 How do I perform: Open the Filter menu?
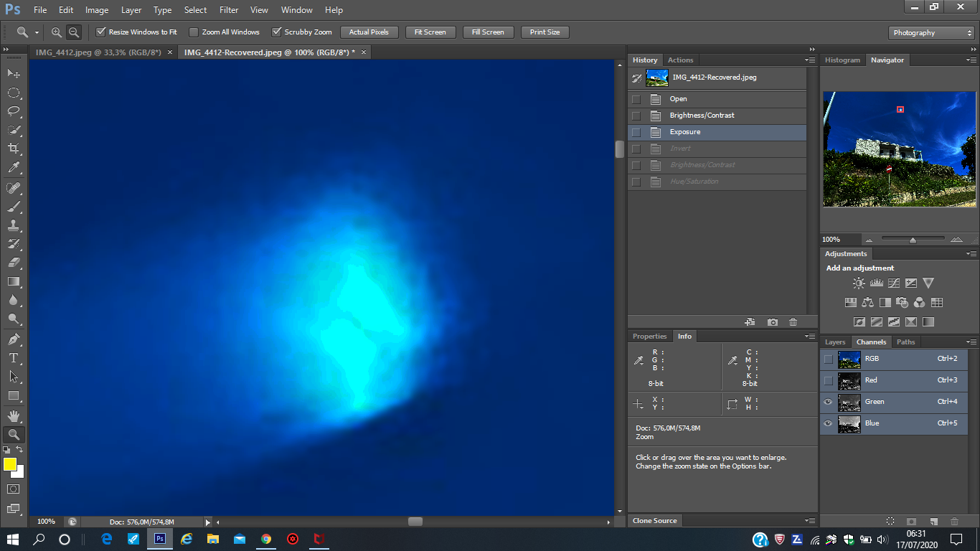point(229,10)
